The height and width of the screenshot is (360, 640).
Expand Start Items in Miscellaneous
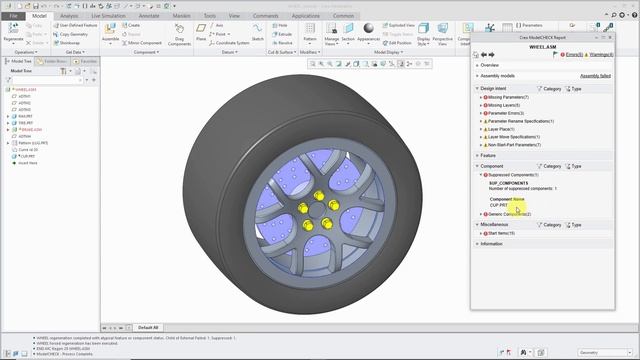point(481,233)
